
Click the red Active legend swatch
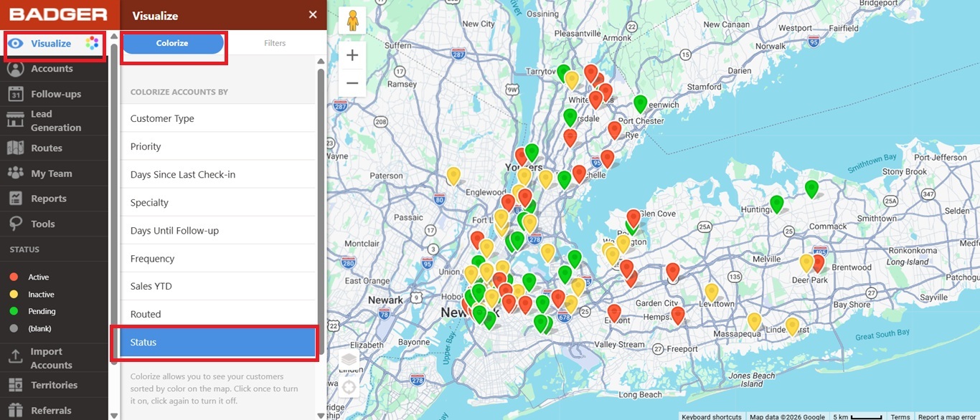pyautogui.click(x=14, y=277)
